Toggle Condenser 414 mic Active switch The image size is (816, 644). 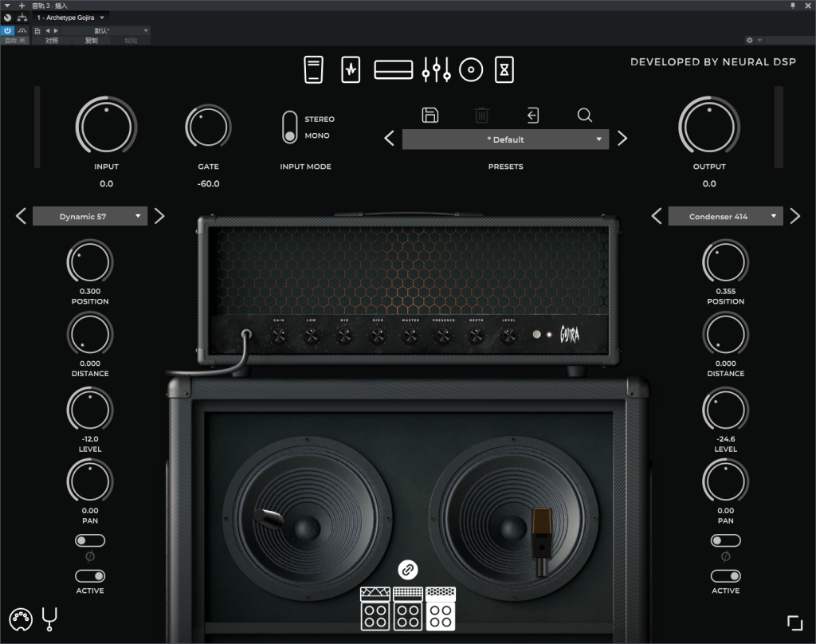click(x=725, y=575)
